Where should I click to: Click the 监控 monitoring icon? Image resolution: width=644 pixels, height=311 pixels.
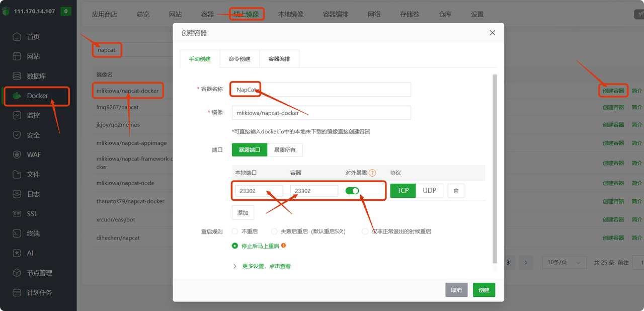(17, 115)
